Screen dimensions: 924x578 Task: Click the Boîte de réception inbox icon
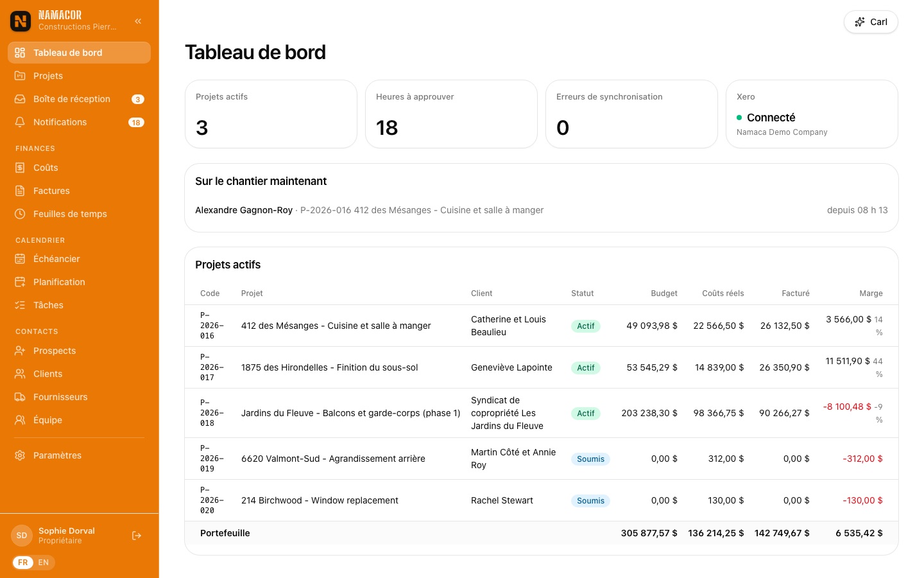coord(20,99)
